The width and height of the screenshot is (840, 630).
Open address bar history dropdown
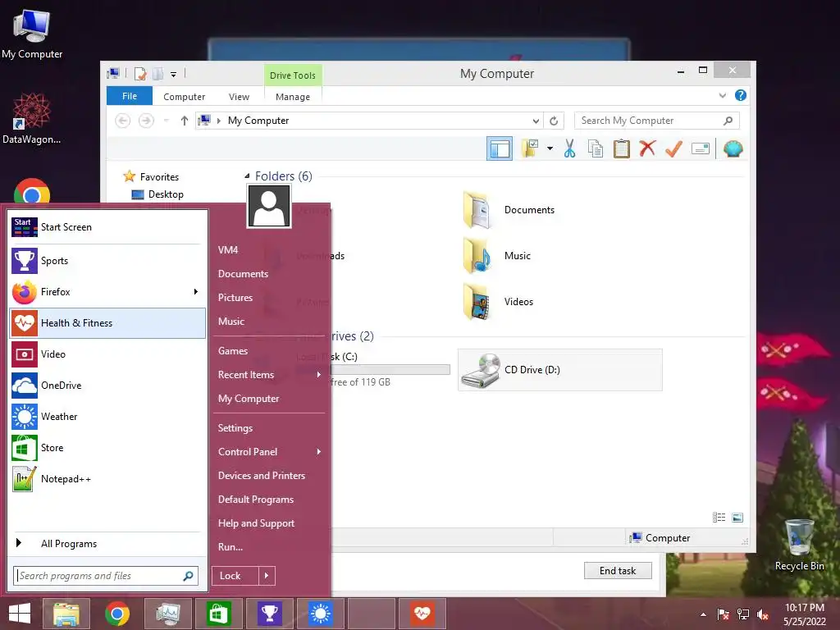pyautogui.click(x=536, y=121)
